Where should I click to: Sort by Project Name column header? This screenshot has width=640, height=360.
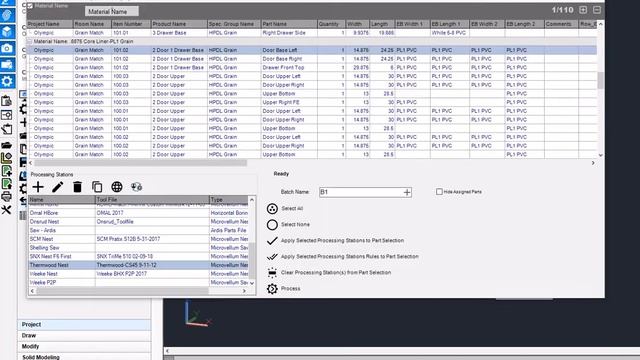50,24
